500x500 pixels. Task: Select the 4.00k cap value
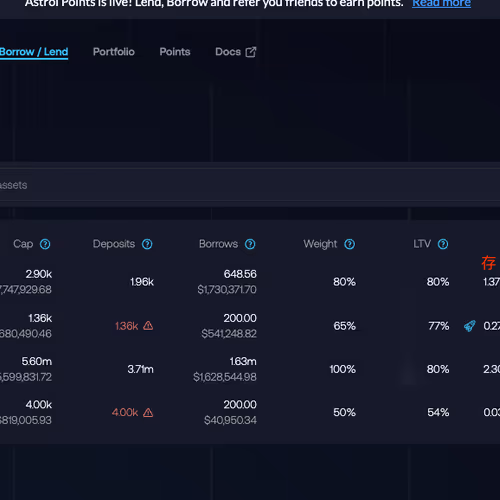pyautogui.click(x=39, y=405)
